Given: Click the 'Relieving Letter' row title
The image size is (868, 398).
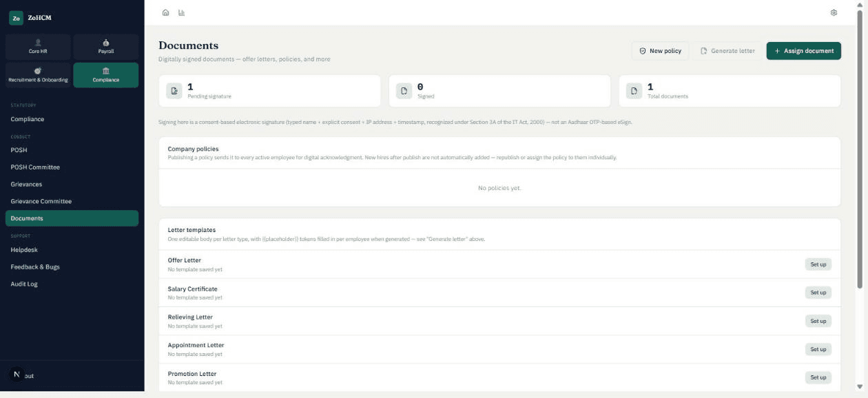Looking at the screenshot, I should pyautogui.click(x=190, y=317).
